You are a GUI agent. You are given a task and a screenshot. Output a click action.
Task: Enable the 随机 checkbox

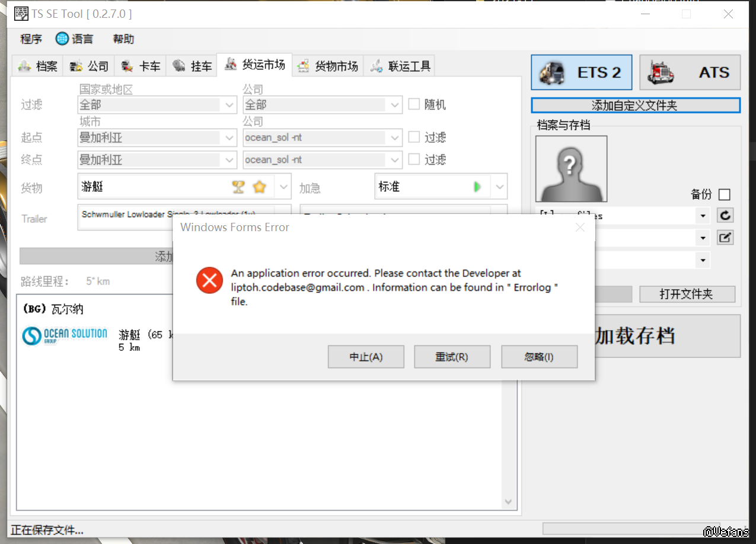(x=414, y=105)
